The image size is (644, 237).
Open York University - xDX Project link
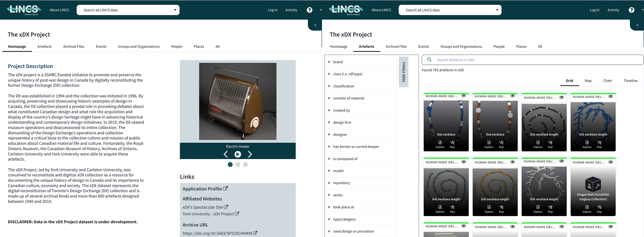click(211, 214)
